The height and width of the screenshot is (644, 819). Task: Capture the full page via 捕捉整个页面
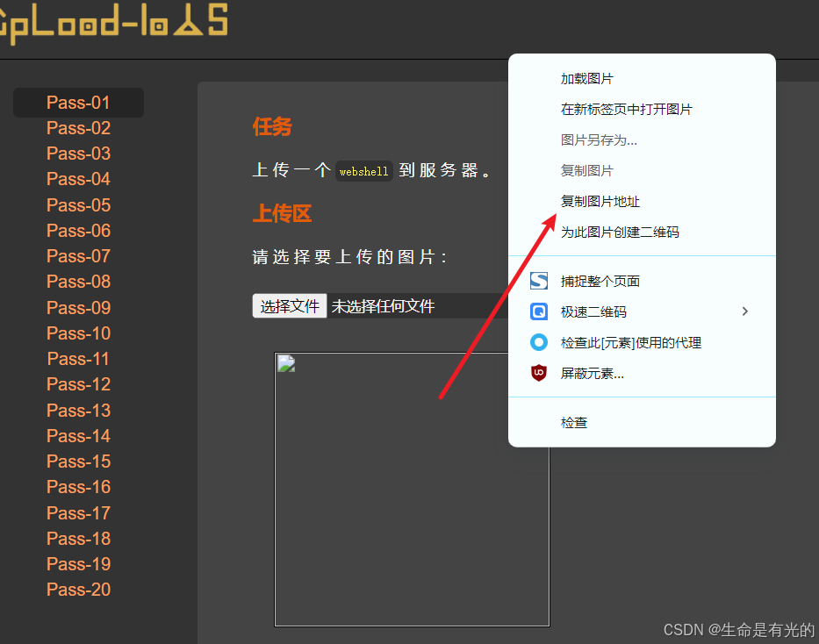pos(600,280)
